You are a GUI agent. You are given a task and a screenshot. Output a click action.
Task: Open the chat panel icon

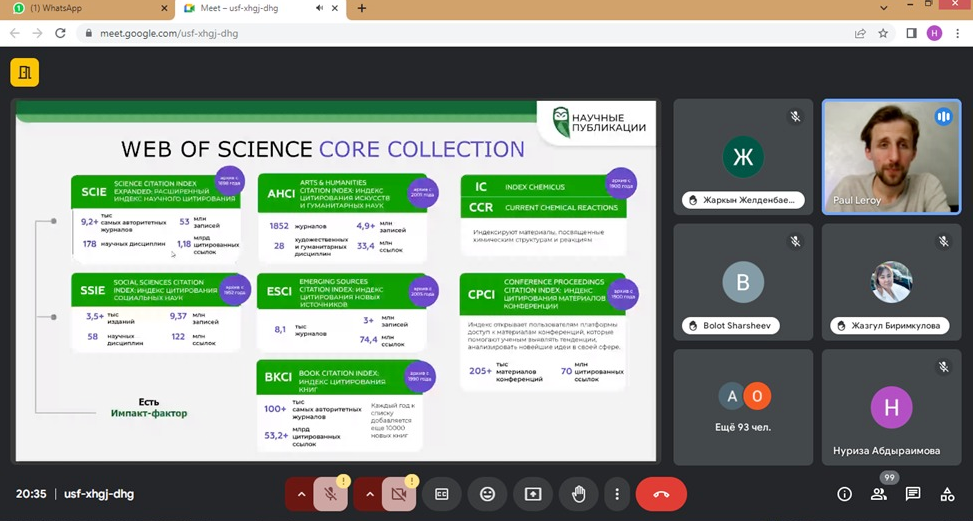coord(913,494)
